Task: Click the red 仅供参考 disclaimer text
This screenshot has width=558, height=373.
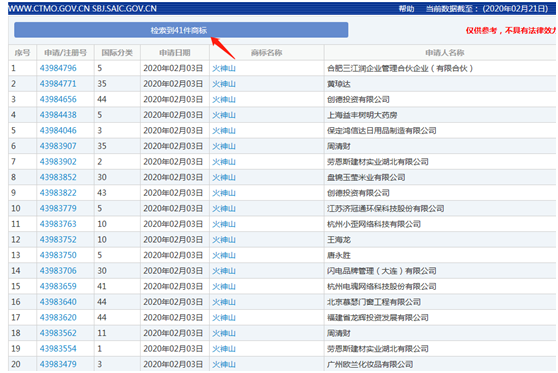Action: pyautogui.click(x=511, y=31)
